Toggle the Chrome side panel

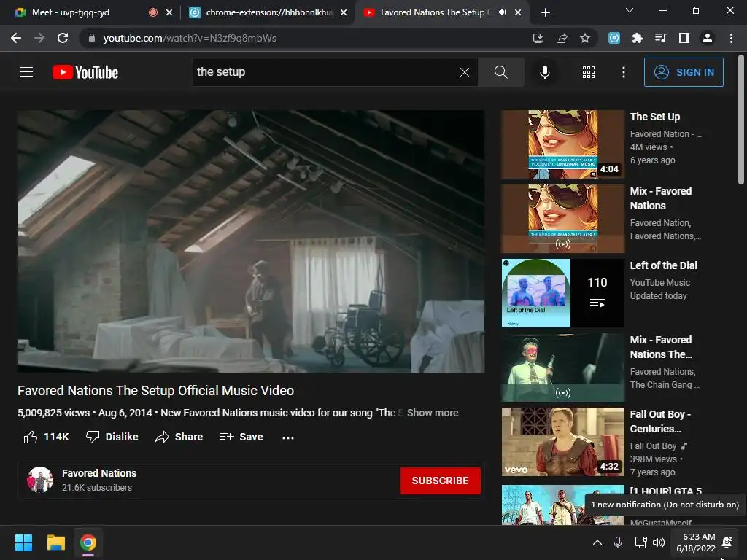pyautogui.click(x=684, y=38)
